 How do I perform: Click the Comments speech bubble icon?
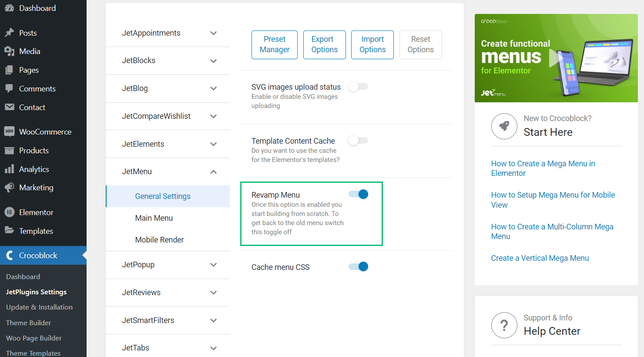[x=9, y=88]
